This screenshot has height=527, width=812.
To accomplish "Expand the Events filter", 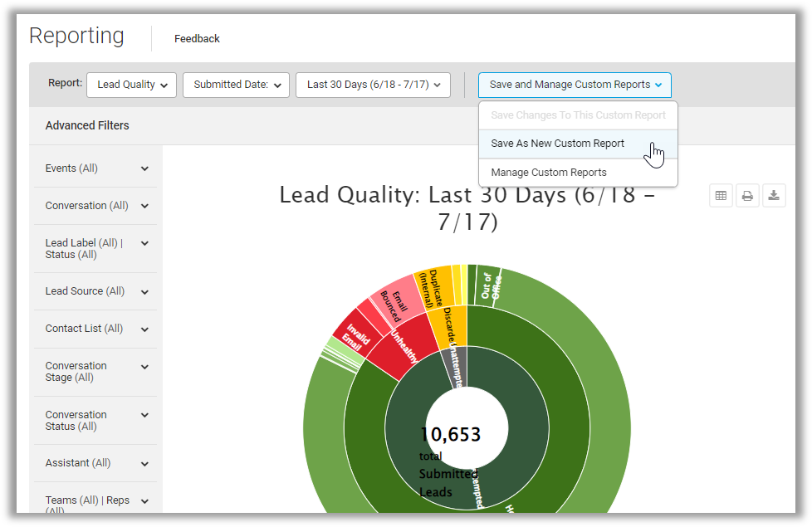I will (x=95, y=168).
